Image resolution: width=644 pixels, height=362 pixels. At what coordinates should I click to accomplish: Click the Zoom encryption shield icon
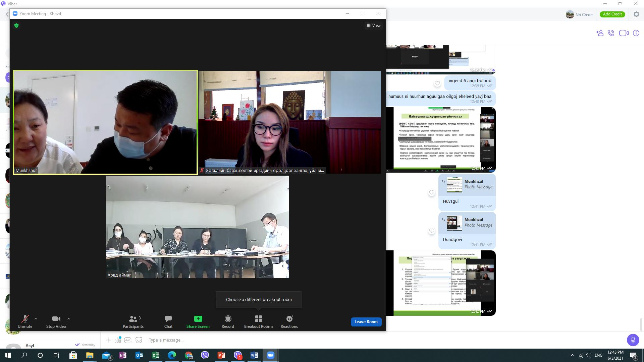coord(16,25)
